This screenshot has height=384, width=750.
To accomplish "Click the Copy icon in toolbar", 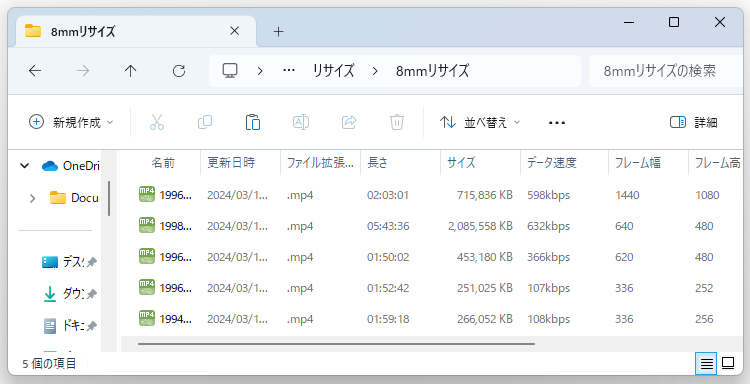I will click(205, 122).
